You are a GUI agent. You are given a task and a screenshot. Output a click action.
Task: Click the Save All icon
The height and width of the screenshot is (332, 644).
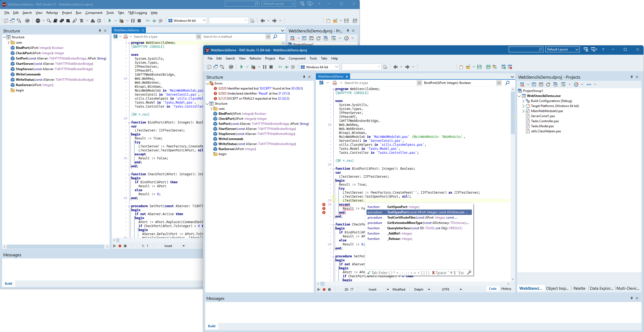(x=488, y=67)
